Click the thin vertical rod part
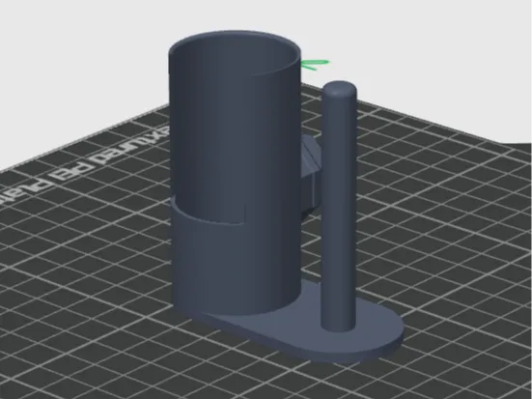Viewport: 532px width, 399px height. point(339,206)
